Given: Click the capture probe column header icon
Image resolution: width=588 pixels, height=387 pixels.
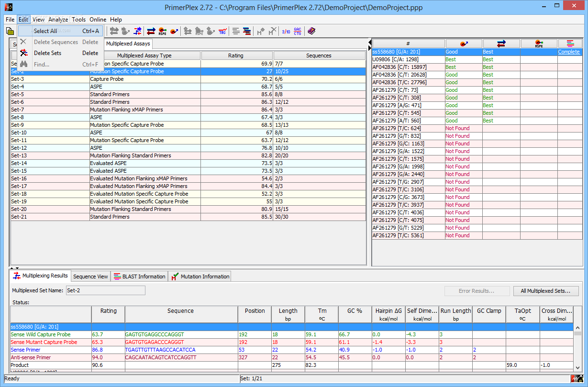Looking at the screenshot, I should click(464, 44).
